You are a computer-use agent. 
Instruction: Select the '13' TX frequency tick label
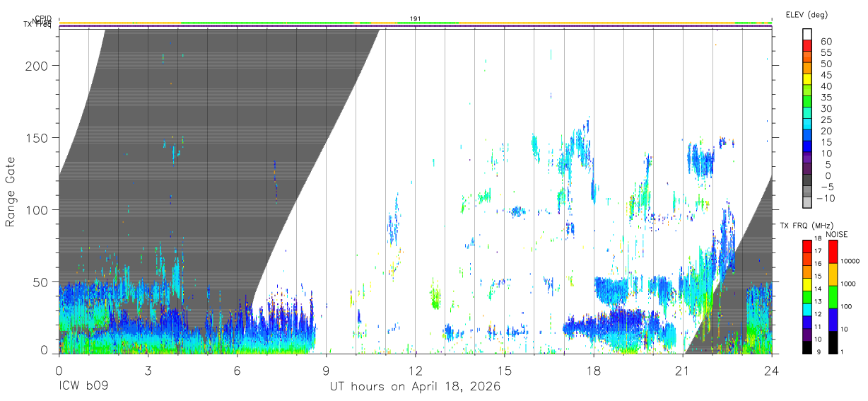819,303
